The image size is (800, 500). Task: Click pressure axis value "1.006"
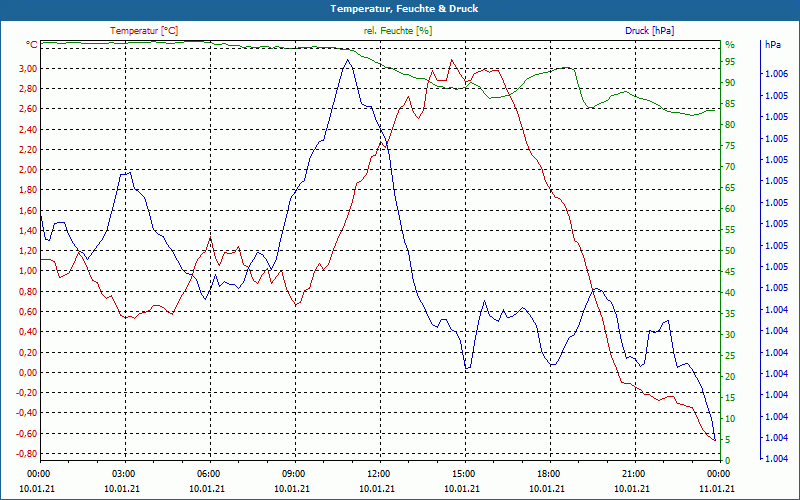777,74
